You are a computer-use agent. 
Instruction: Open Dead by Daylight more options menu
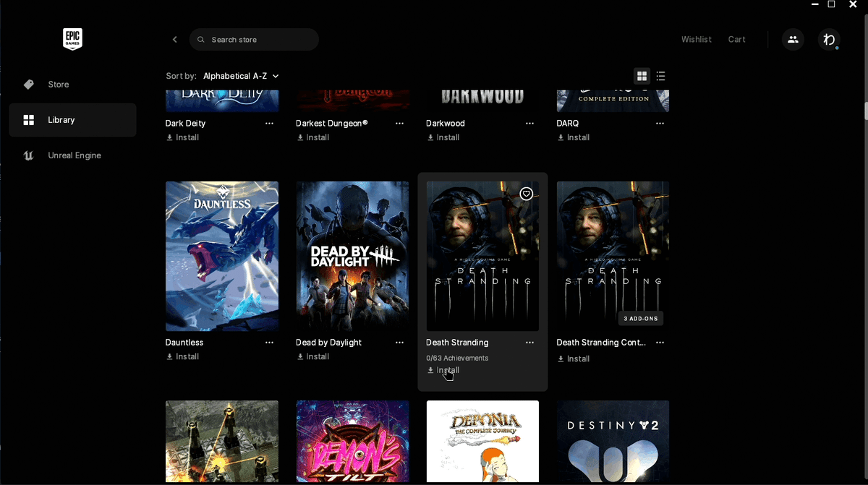(399, 343)
